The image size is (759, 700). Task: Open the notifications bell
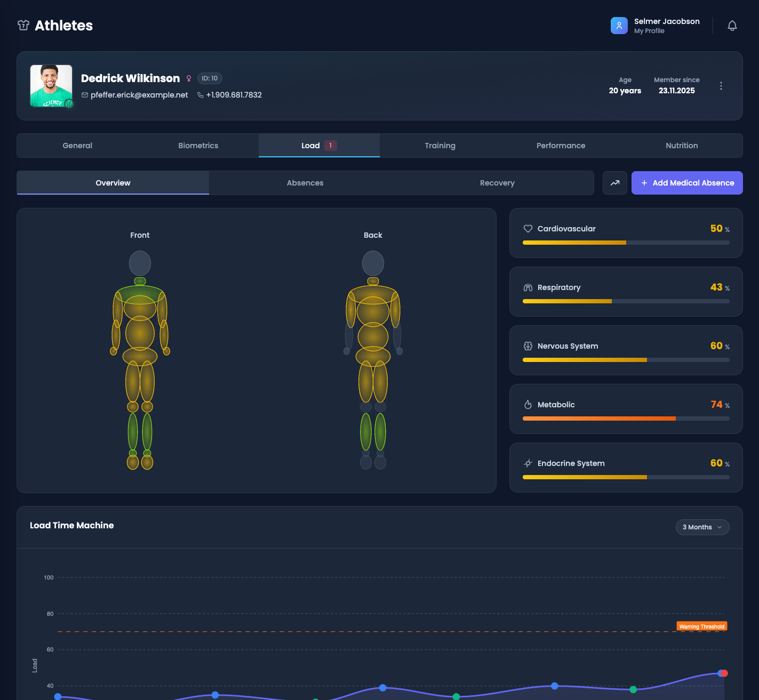tap(732, 25)
